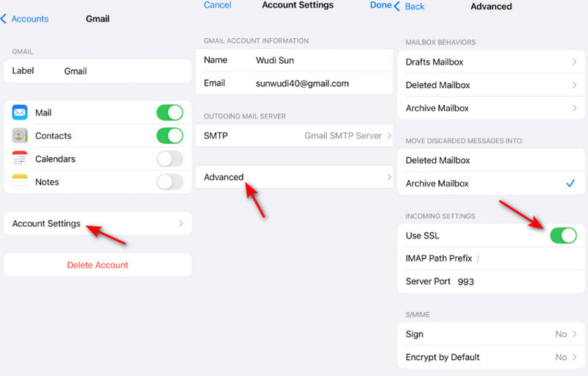Click the Notes label text

tap(47, 182)
